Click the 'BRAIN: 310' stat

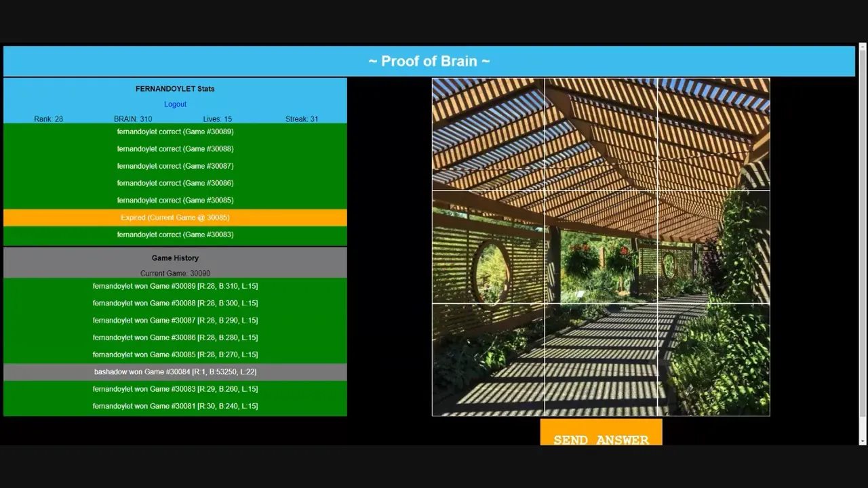(x=133, y=119)
